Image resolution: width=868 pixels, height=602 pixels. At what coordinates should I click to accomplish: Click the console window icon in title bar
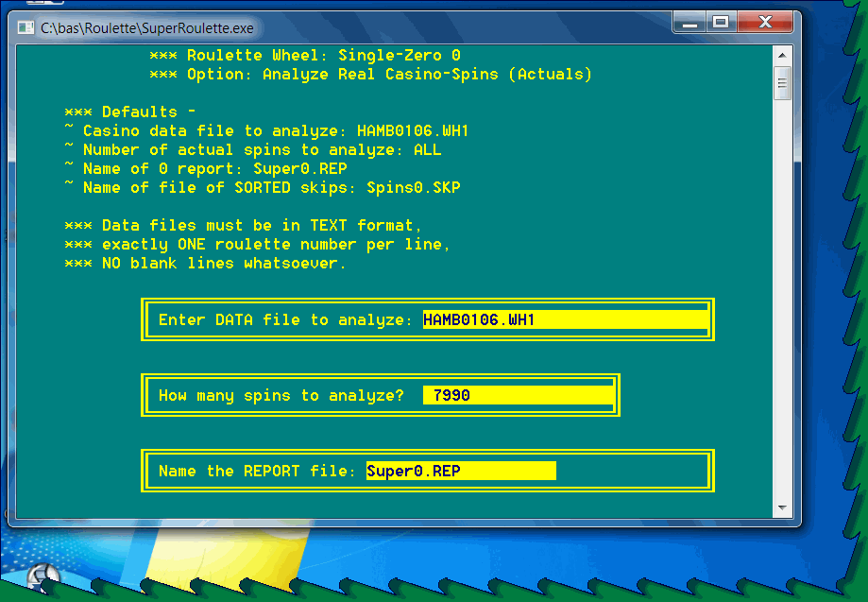[26, 27]
